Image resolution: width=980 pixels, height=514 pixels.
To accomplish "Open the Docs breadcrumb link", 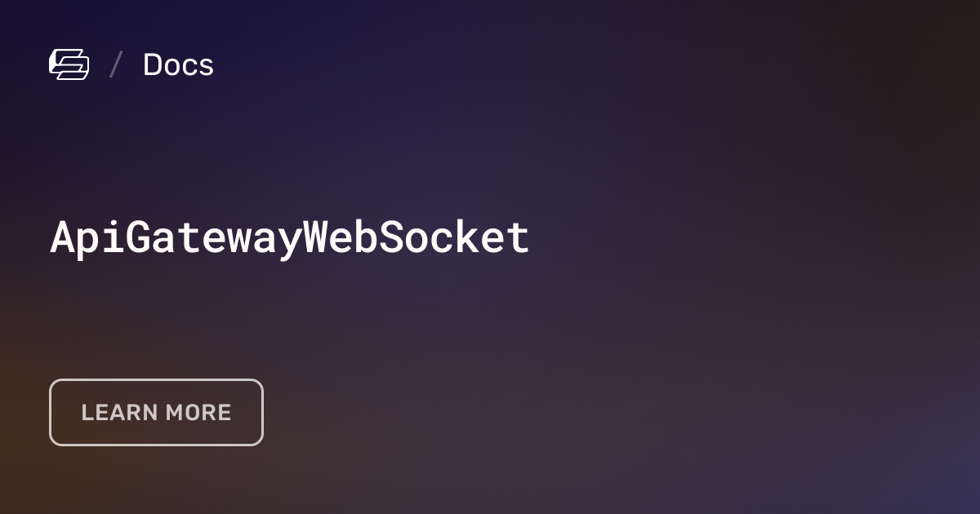I will tap(178, 65).
